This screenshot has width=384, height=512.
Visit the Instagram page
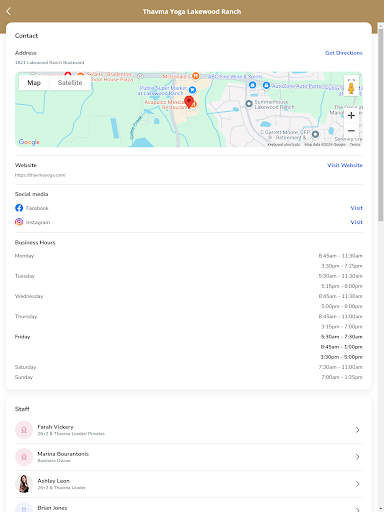point(356,222)
